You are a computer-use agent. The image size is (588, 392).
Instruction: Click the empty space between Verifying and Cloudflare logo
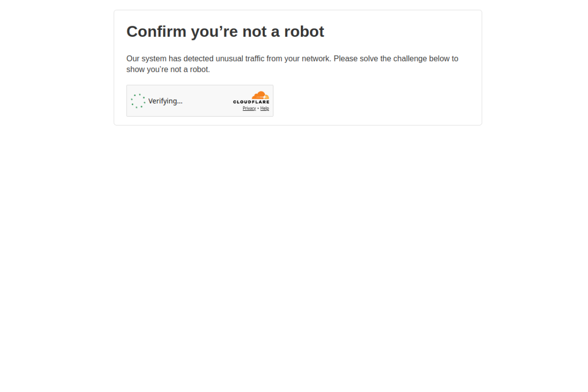pyautogui.click(x=207, y=101)
